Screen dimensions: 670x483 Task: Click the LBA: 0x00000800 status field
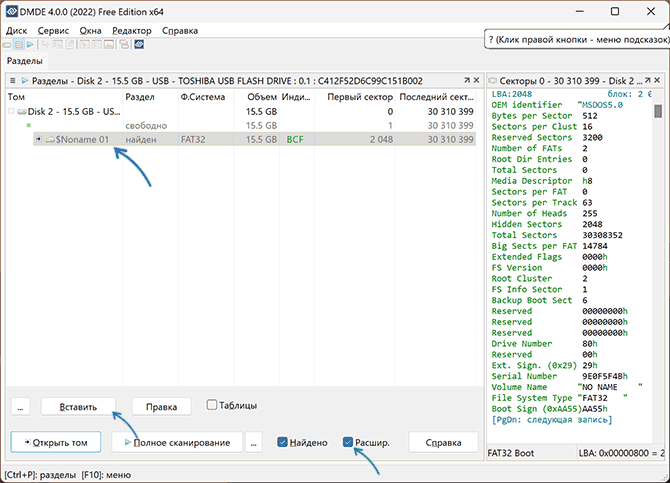click(621, 453)
